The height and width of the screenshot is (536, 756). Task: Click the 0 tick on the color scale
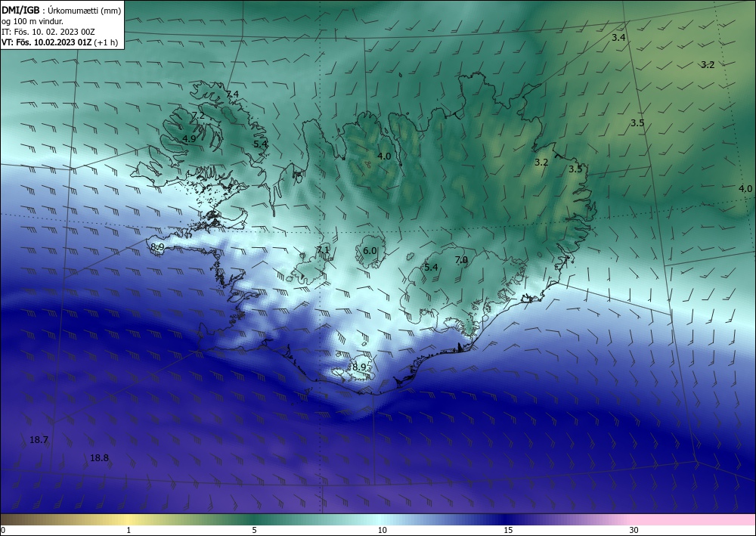click(x=3, y=530)
